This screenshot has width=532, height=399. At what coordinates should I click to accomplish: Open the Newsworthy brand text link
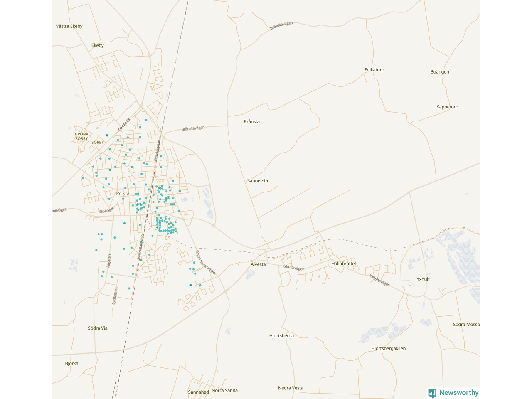pyautogui.click(x=458, y=393)
